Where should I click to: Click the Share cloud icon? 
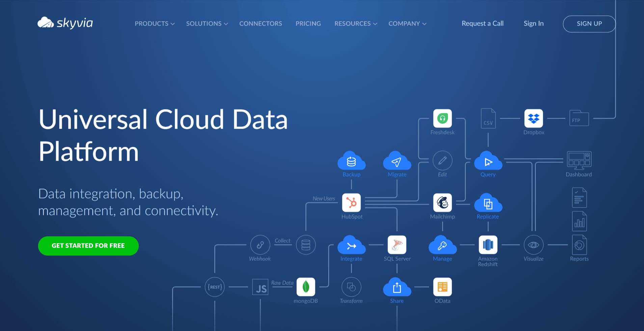click(397, 287)
